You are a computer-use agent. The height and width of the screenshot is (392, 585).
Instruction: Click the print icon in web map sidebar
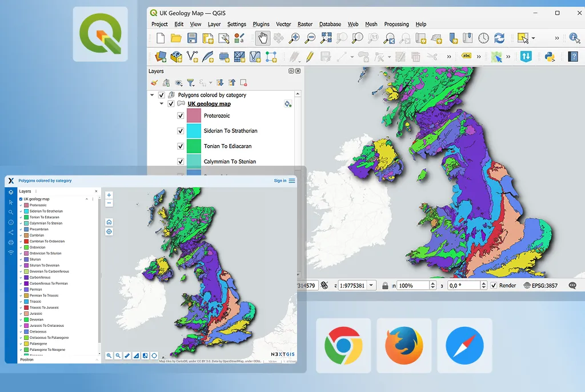(x=11, y=242)
